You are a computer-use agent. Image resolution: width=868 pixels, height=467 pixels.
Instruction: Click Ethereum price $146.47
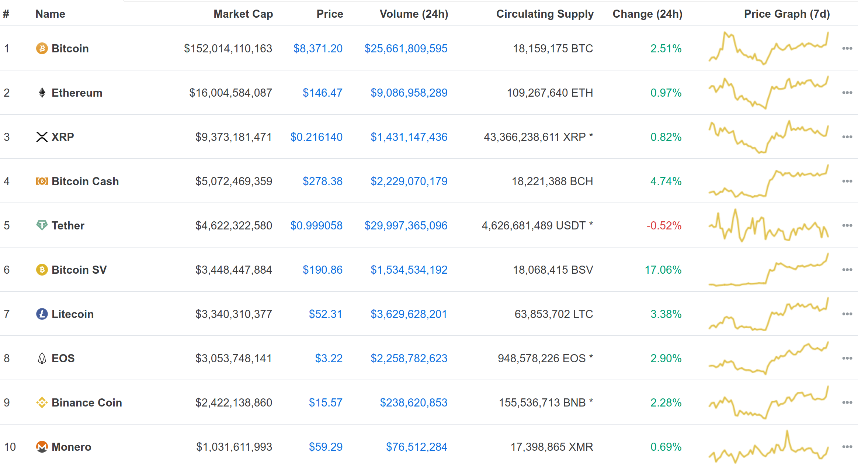pos(323,93)
